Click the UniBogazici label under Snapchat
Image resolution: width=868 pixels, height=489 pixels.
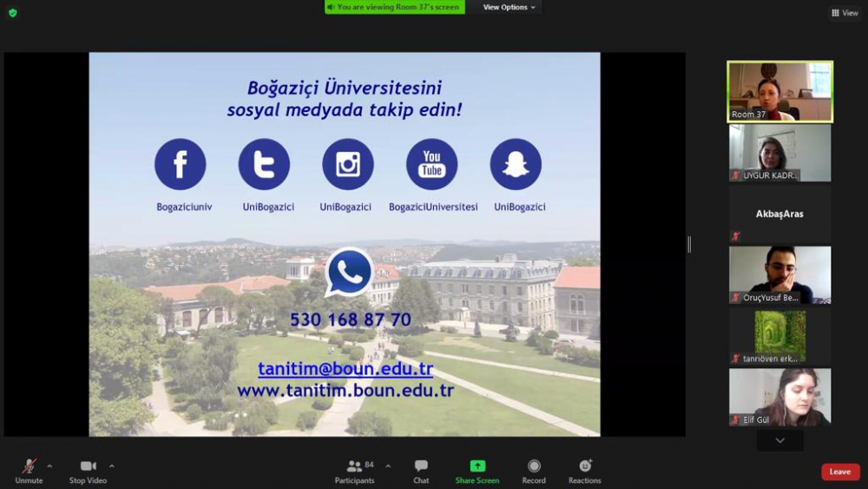pyautogui.click(x=520, y=207)
